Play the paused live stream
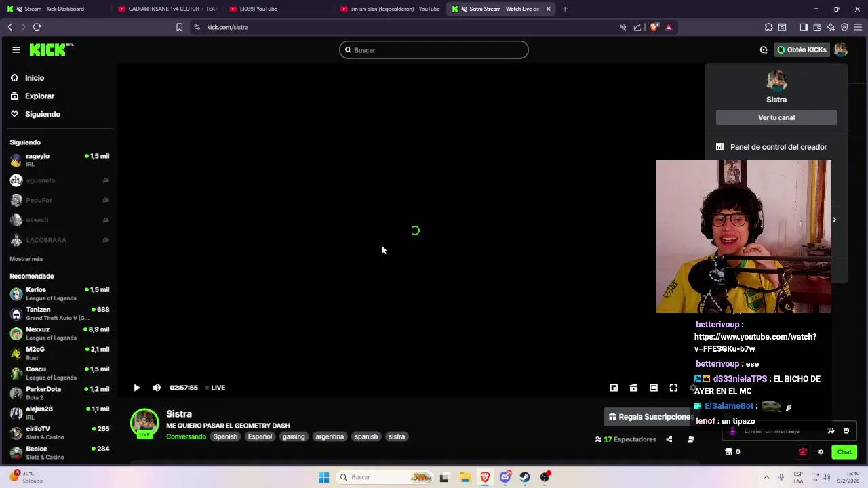The width and height of the screenshot is (868, 488). tap(136, 388)
